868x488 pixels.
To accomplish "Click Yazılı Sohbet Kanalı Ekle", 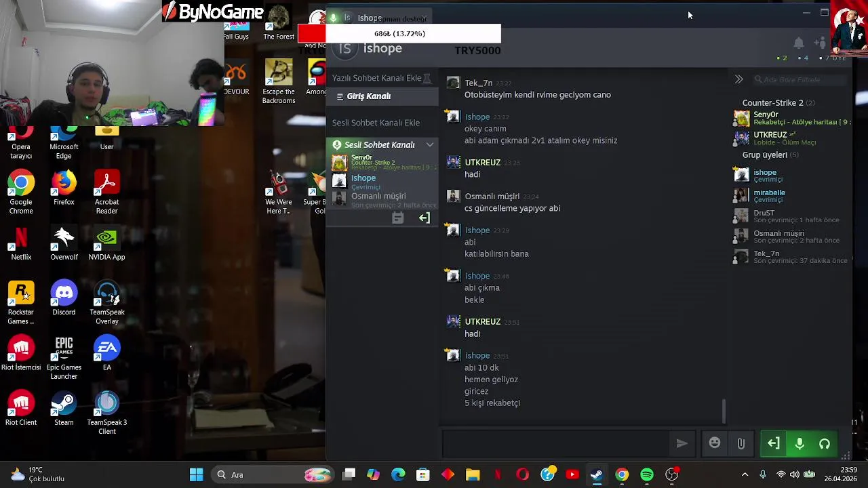I will click(377, 78).
